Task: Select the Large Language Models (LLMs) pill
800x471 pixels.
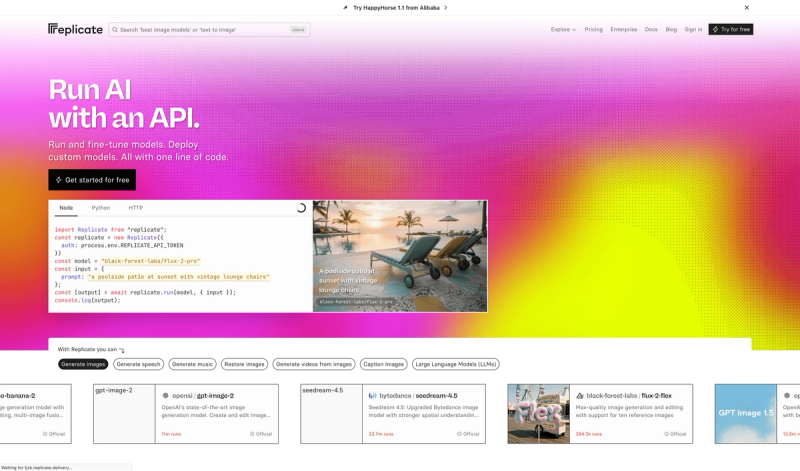Action: coord(456,364)
